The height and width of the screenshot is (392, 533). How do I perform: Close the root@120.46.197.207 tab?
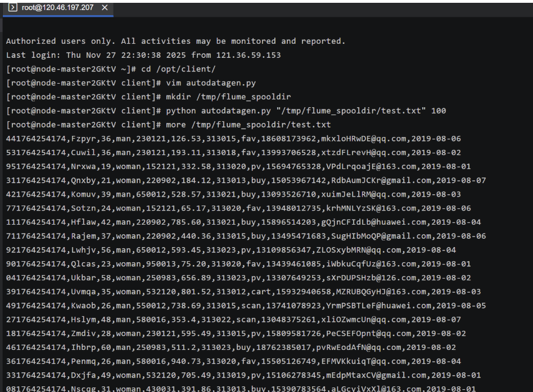pos(105,7)
